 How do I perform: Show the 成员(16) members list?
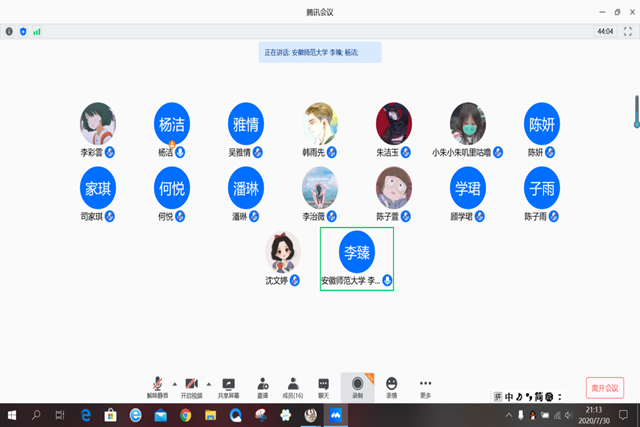(293, 385)
